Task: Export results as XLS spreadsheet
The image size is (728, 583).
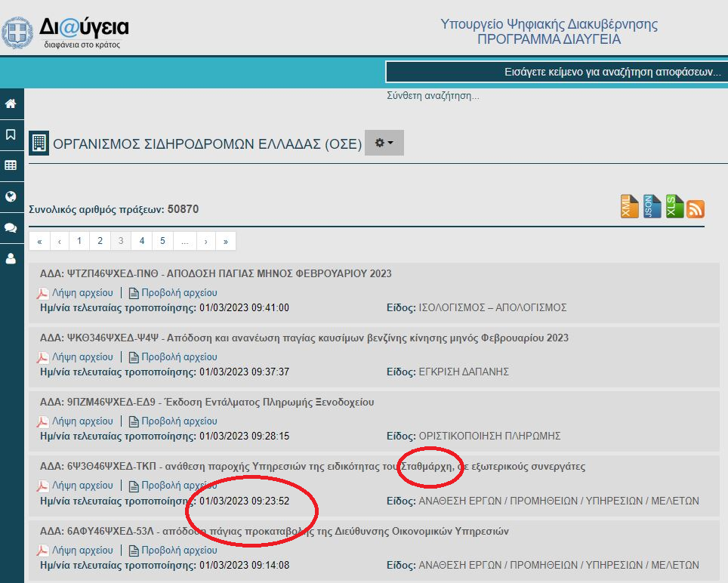Action: click(x=674, y=206)
